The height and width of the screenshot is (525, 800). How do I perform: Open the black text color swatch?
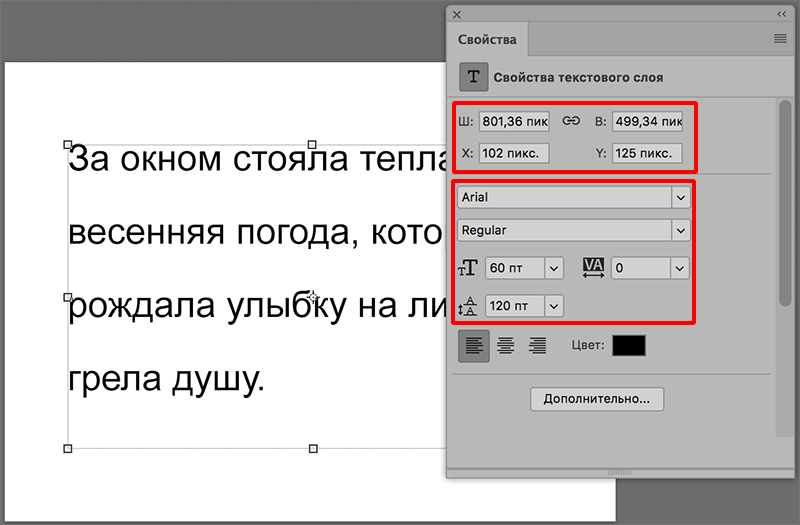coord(629,346)
